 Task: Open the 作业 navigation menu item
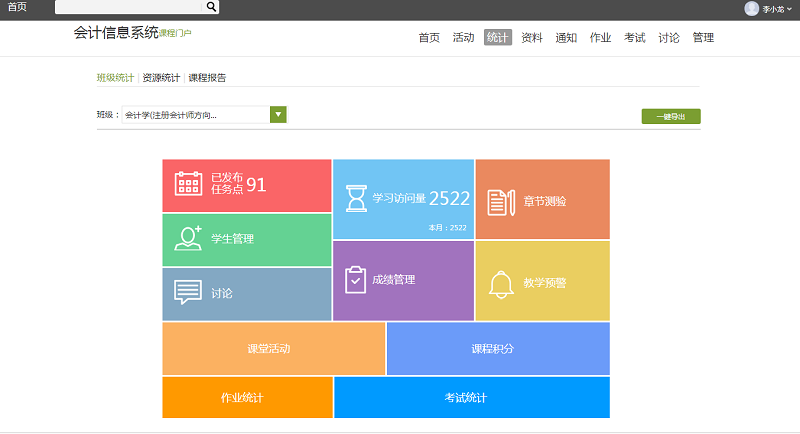point(600,38)
